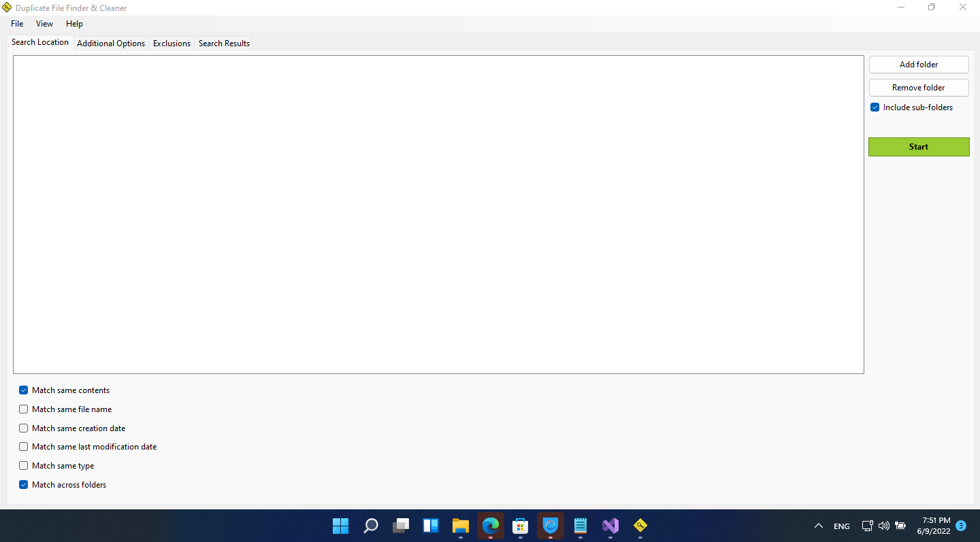Open Notepad from the taskbar
Viewport: 980px width, 542px height.
581,526
